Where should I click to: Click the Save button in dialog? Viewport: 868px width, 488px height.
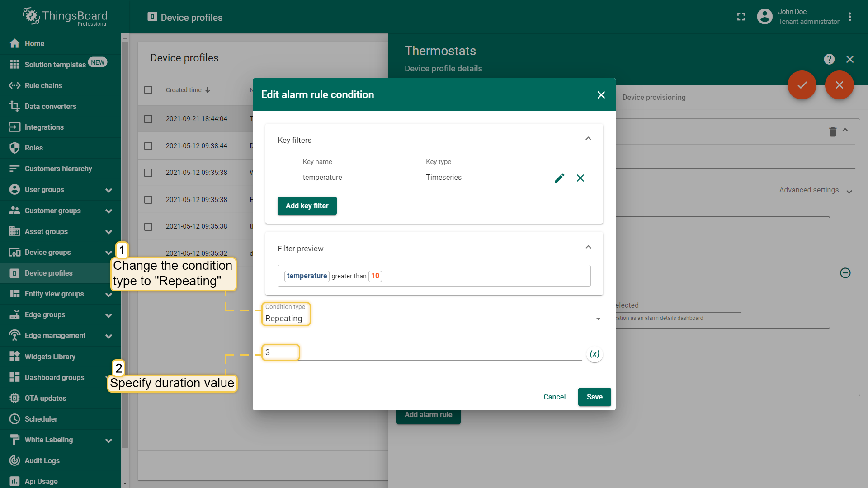(594, 397)
